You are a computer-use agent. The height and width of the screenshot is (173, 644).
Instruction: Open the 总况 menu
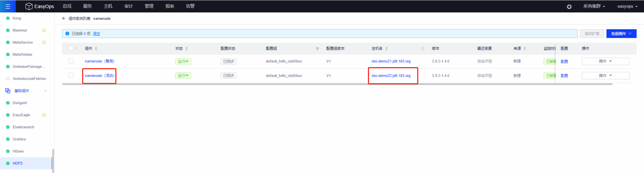(67, 6)
